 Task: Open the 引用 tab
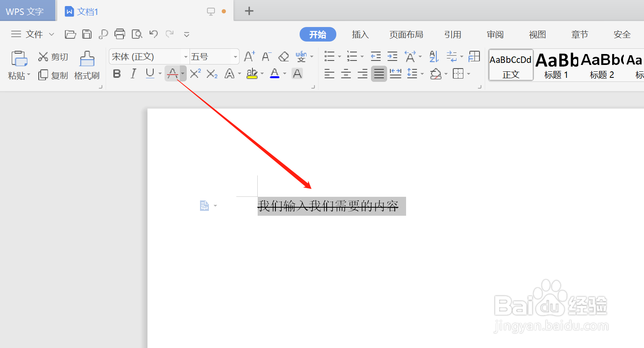[x=453, y=34]
